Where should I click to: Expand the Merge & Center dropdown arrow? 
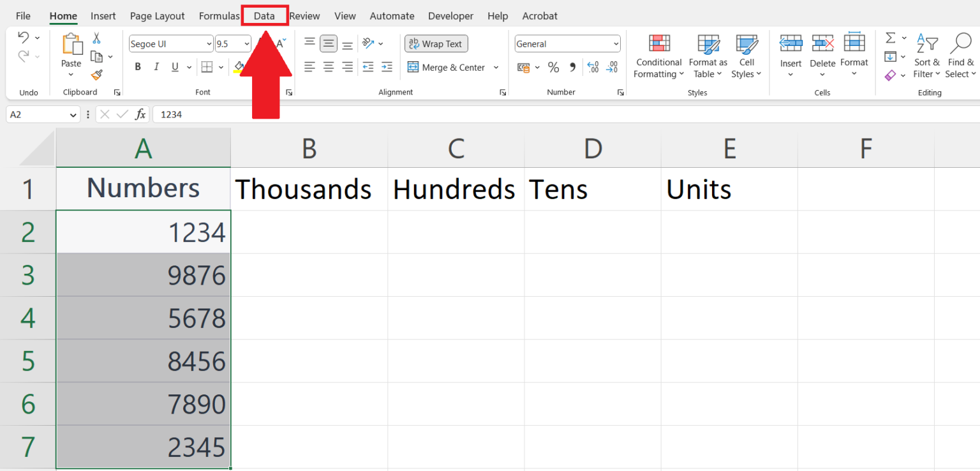pyautogui.click(x=496, y=67)
